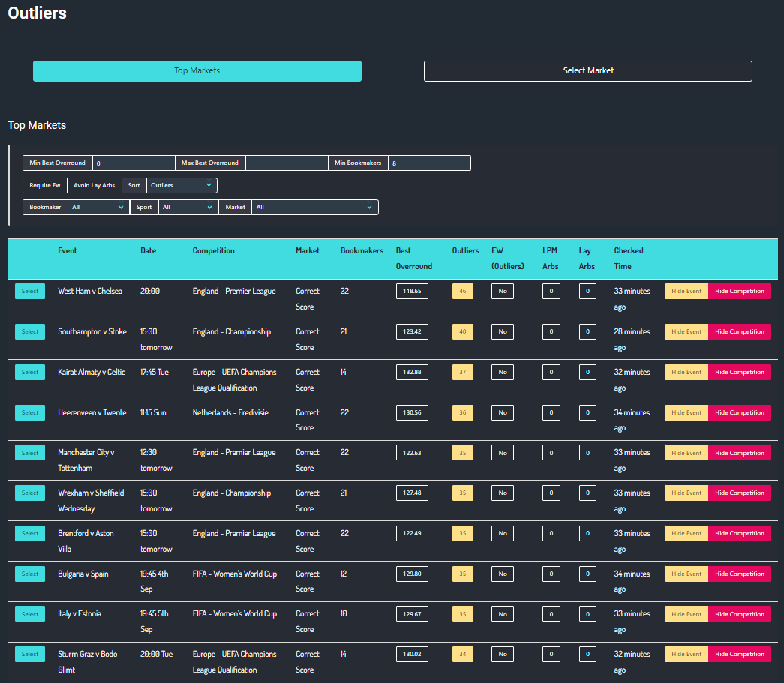784x683 pixels.
Task: Click the Checked Time column header
Action: (x=629, y=259)
